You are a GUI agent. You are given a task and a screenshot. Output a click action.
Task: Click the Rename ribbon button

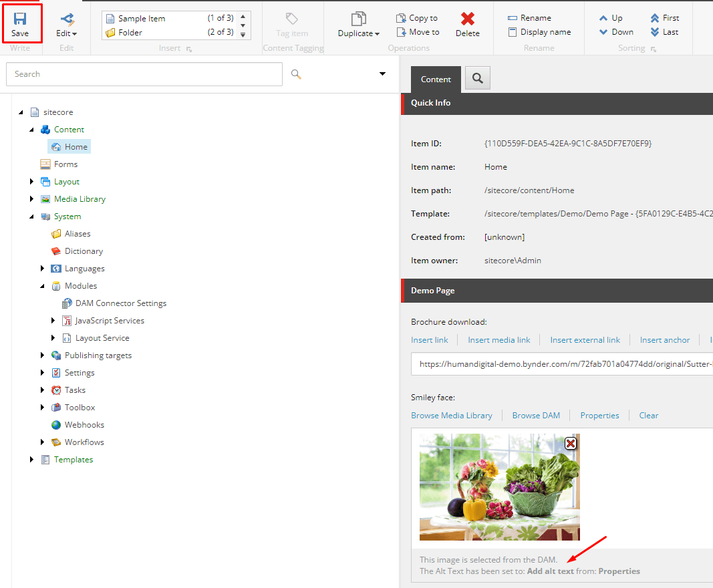(529, 18)
